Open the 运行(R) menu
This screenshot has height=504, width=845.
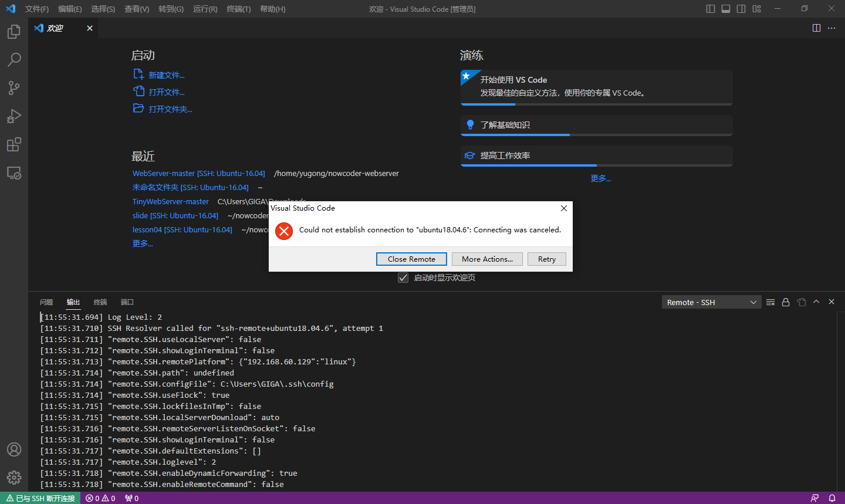(x=205, y=9)
